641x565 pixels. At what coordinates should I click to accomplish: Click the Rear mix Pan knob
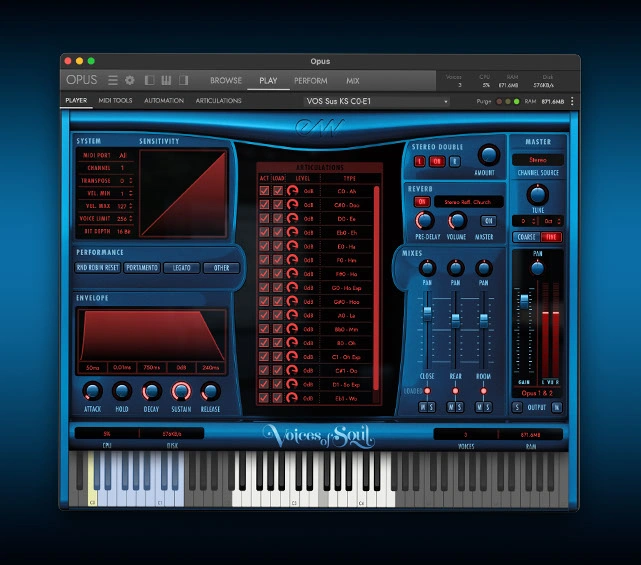click(x=455, y=268)
